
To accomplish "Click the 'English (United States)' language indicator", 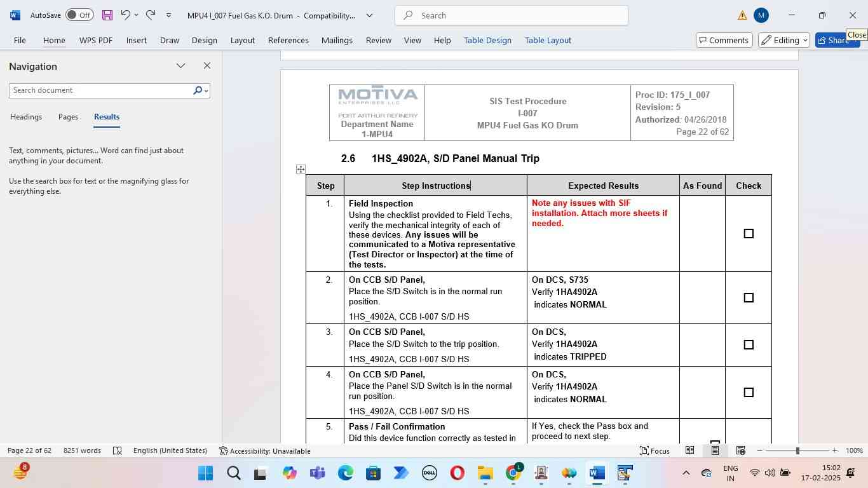I will [x=170, y=451].
